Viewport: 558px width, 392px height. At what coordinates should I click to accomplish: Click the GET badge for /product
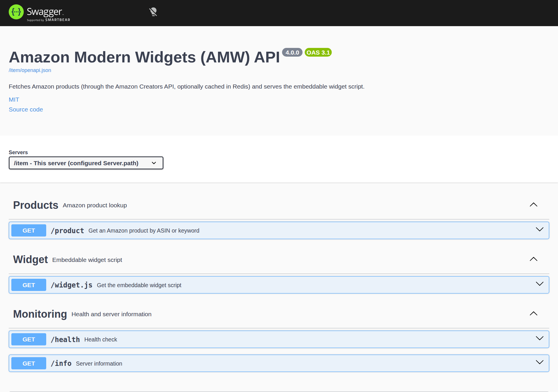click(x=29, y=231)
